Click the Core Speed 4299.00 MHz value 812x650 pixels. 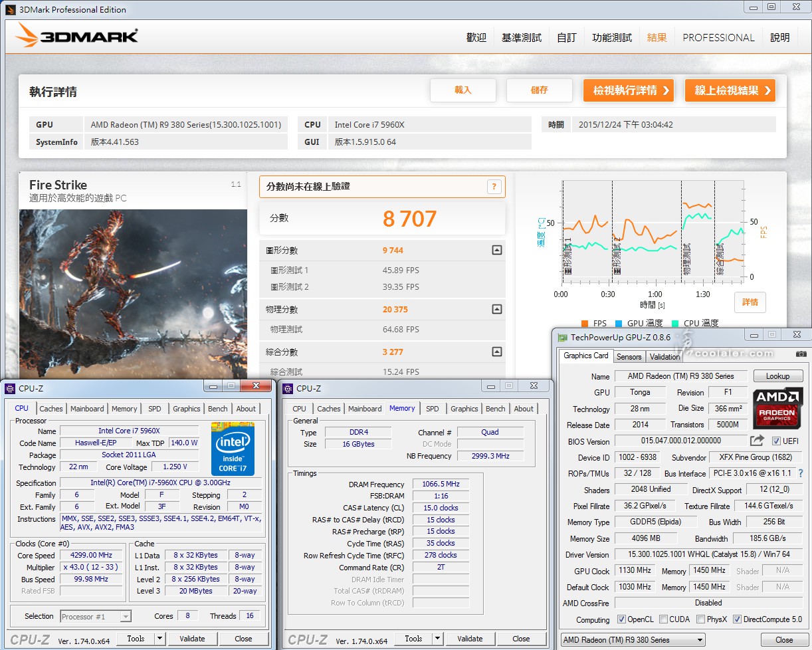click(92, 555)
